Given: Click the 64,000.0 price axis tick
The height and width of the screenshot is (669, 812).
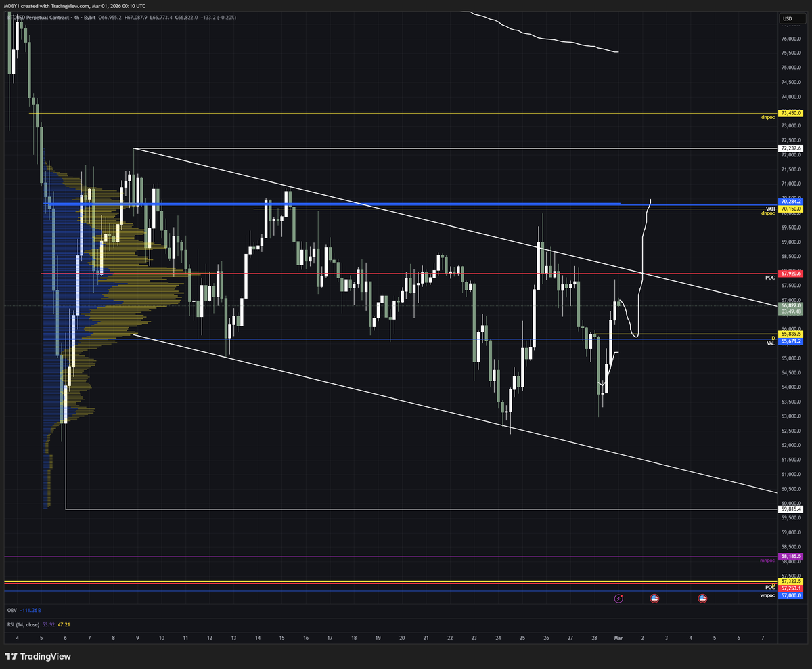Looking at the screenshot, I should [x=791, y=387].
